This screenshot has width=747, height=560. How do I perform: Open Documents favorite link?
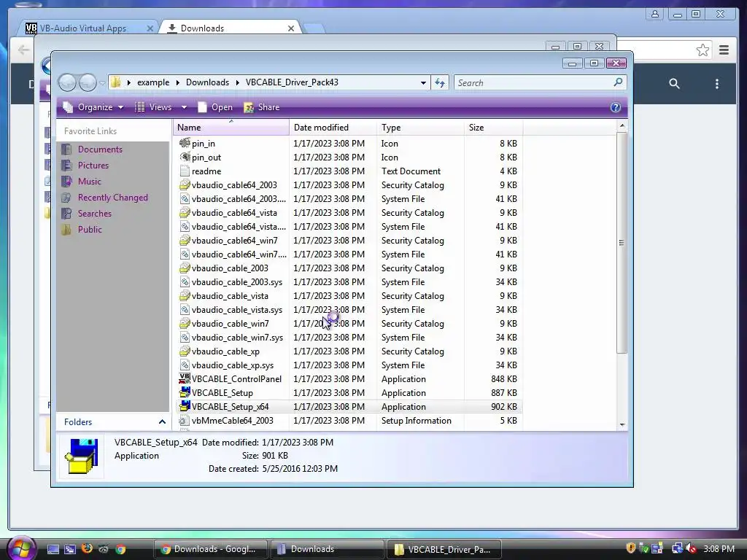pyautogui.click(x=100, y=149)
